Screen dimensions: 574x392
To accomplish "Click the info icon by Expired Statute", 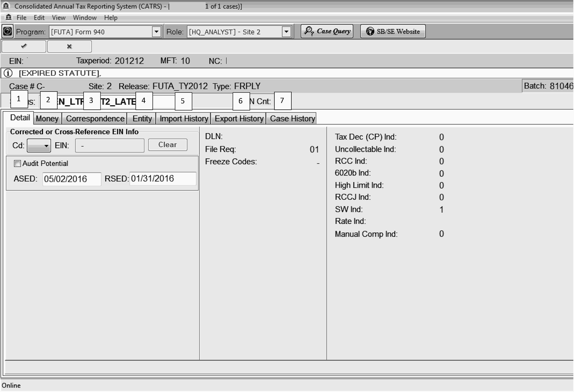I will click(8, 73).
